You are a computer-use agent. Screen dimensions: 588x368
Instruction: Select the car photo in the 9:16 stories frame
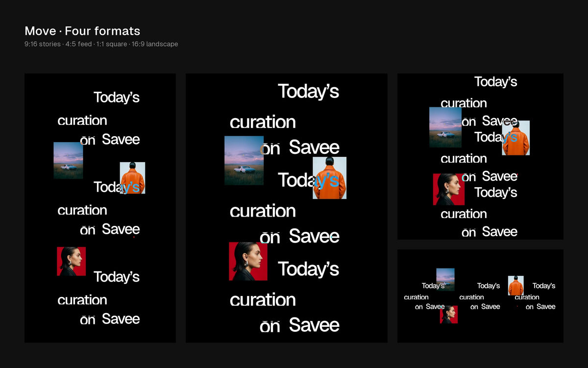click(68, 160)
